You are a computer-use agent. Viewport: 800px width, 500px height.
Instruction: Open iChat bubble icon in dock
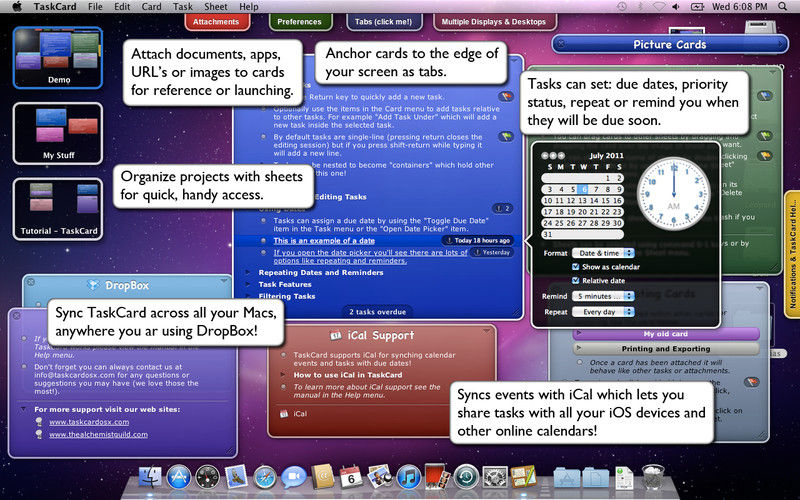(293, 478)
